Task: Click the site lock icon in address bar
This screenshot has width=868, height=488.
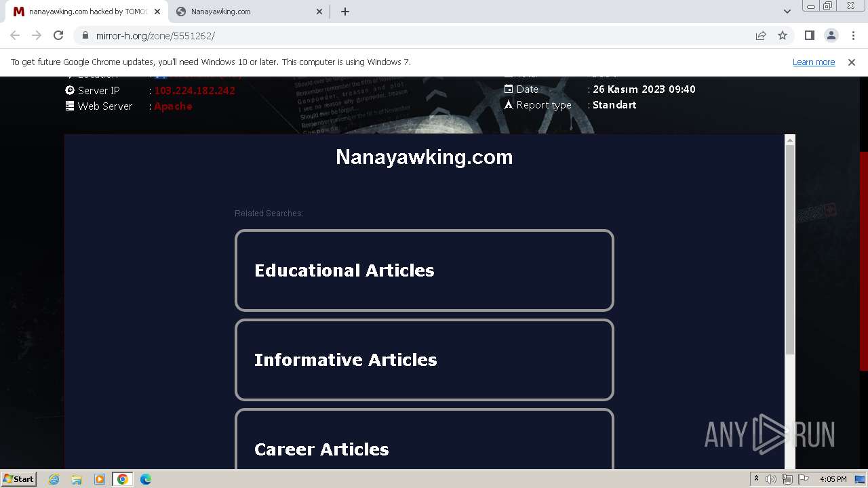Action: click(85, 35)
